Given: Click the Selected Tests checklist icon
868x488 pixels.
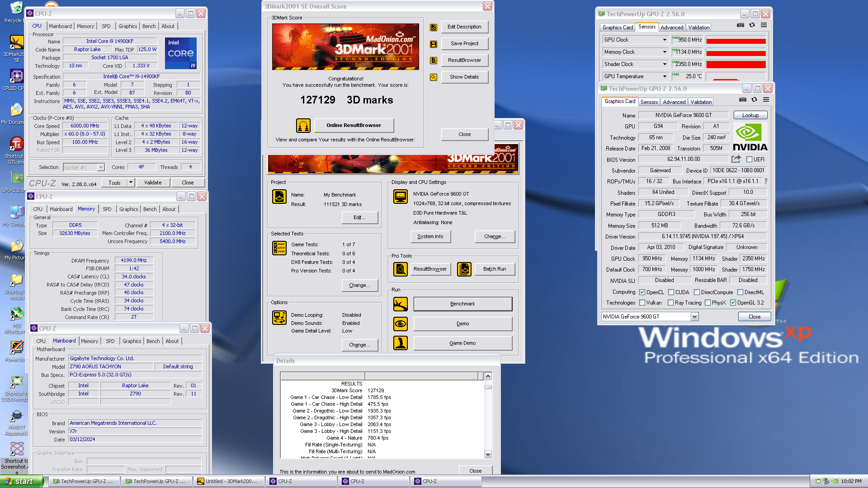Looking at the screenshot, I should click(x=279, y=248).
